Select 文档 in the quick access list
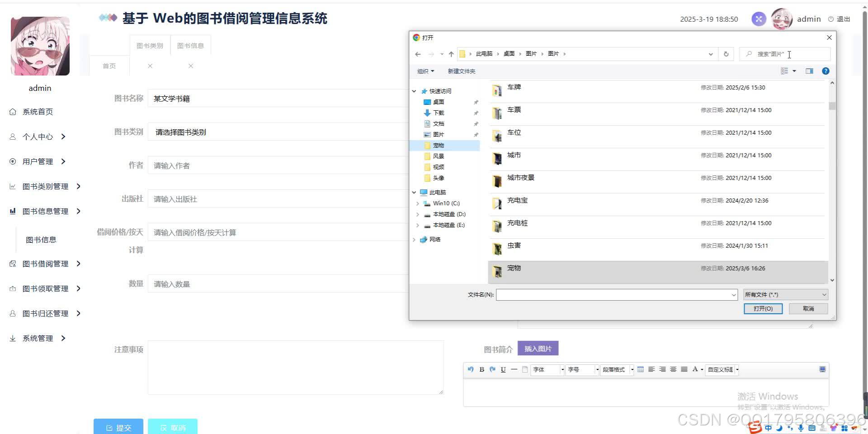This screenshot has height=434, width=868. pos(439,123)
